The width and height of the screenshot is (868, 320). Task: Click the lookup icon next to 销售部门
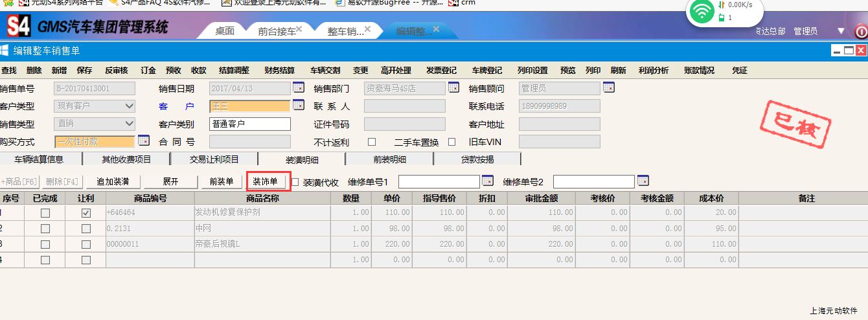pyautogui.click(x=453, y=87)
